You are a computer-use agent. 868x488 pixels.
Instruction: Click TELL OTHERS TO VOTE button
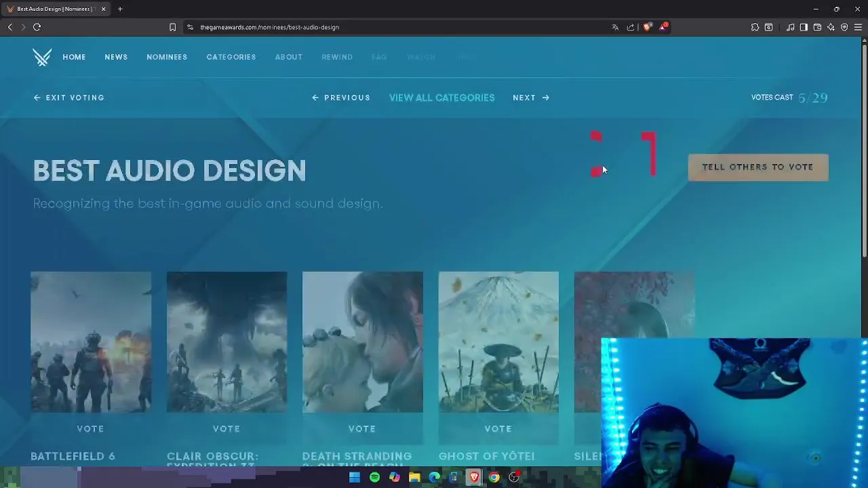758,167
